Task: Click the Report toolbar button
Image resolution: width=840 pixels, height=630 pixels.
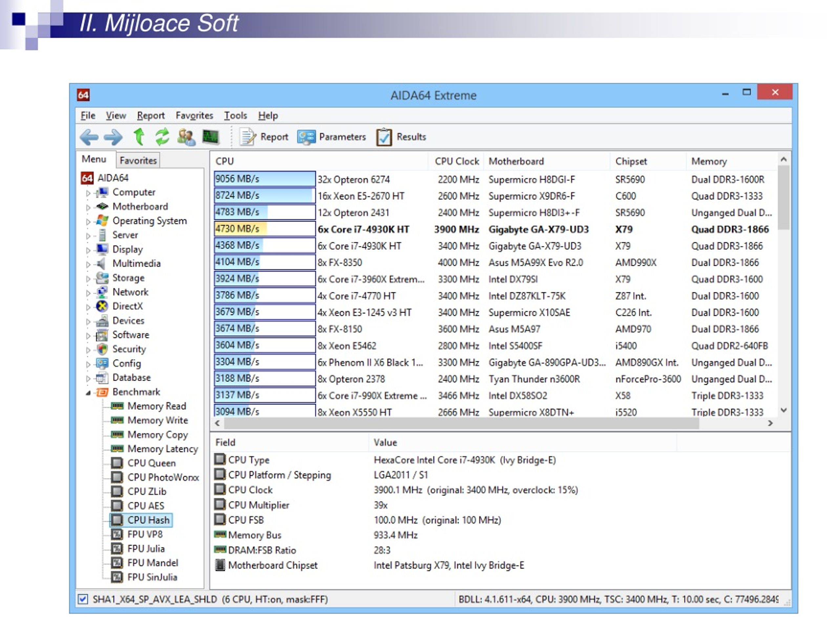Action: coord(263,137)
